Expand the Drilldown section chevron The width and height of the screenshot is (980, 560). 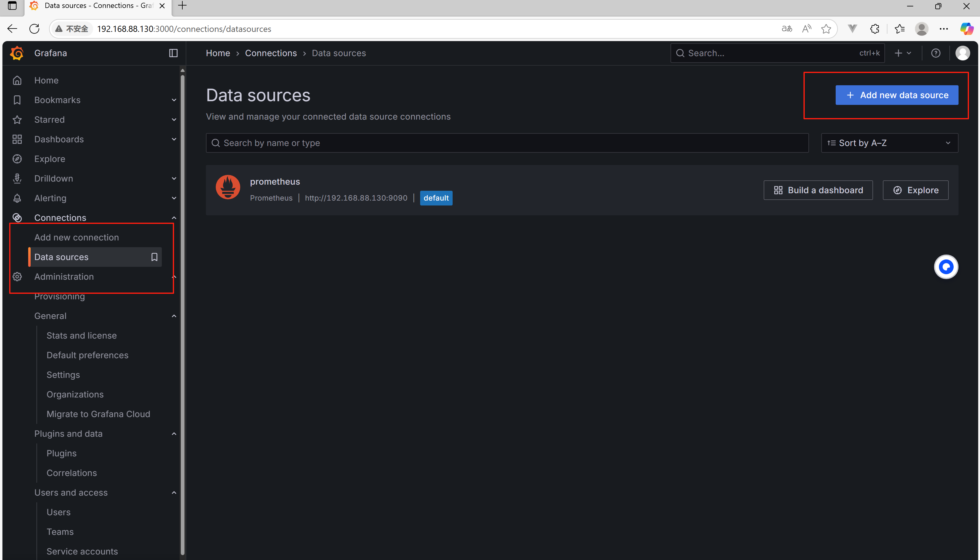[x=174, y=178]
